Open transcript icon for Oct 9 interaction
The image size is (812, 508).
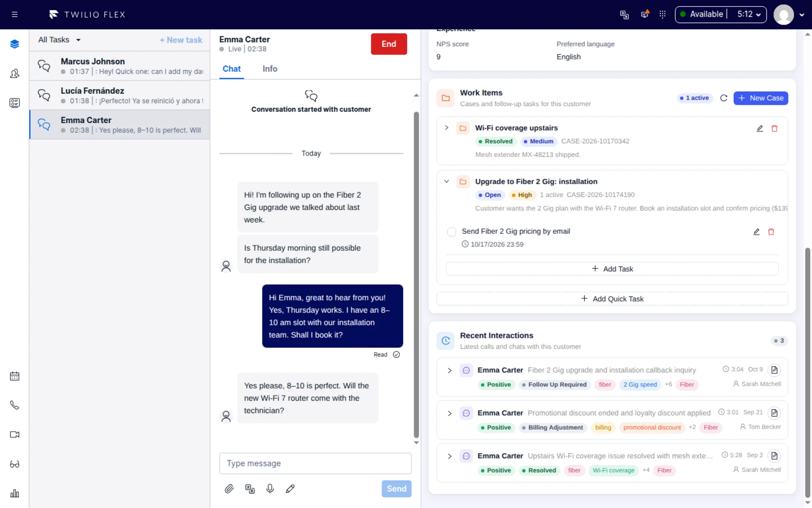(x=774, y=370)
